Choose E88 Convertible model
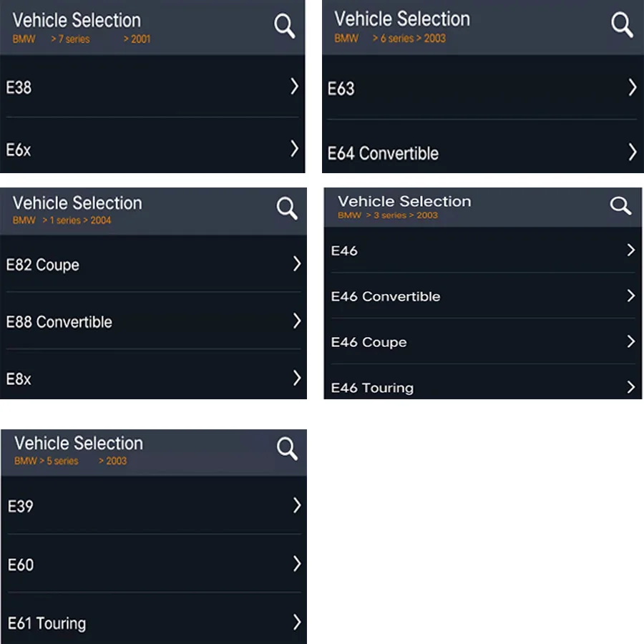The height and width of the screenshot is (644, 644). pos(59,322)
